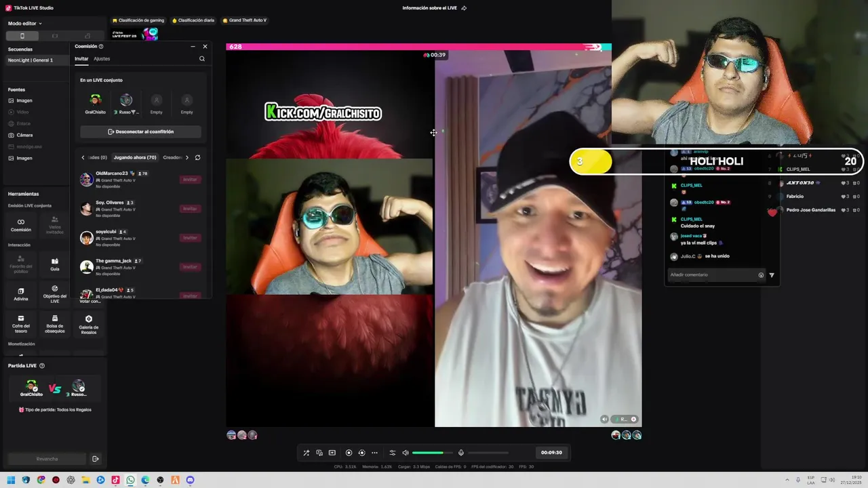Image resolution: width=868 pixels, height=488 pixels.
Task: Click the Coemisión help question mark icon
Action: pos(101,46)
